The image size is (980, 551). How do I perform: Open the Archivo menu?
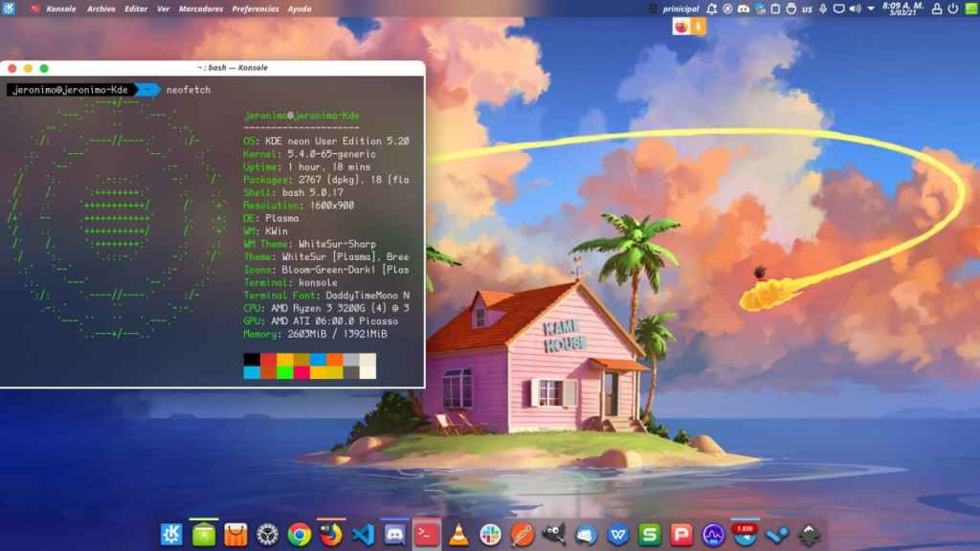[100, 9]
